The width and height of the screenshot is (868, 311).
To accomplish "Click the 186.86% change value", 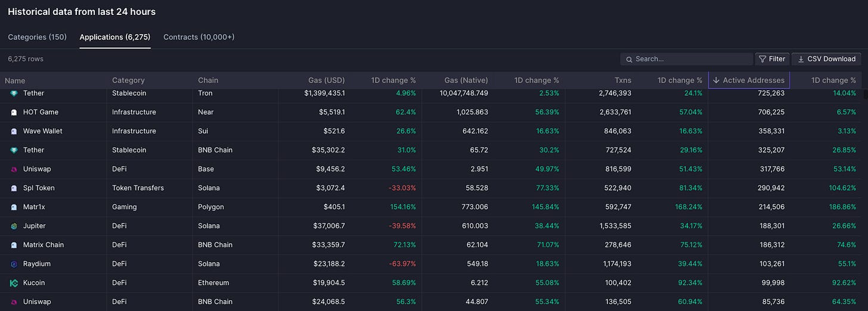I will click(844, 207).
